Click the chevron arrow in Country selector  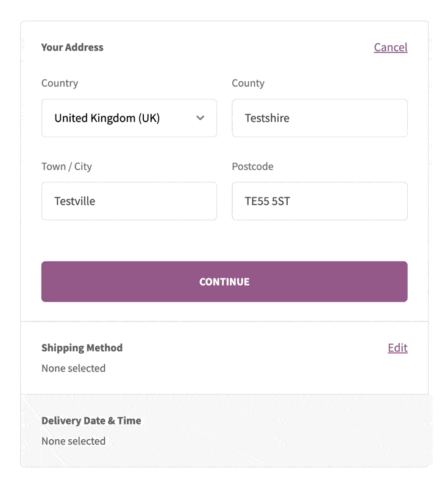[x=200, y=118]
